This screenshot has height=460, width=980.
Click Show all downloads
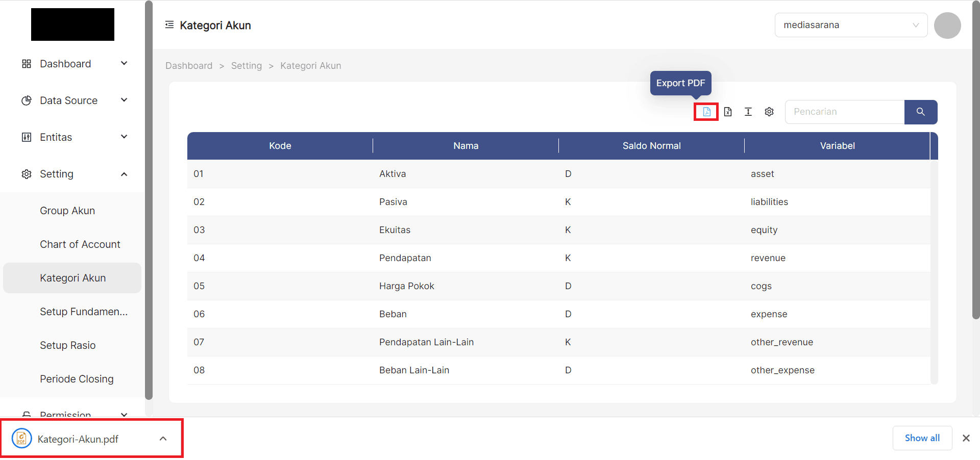click(922, 438)
